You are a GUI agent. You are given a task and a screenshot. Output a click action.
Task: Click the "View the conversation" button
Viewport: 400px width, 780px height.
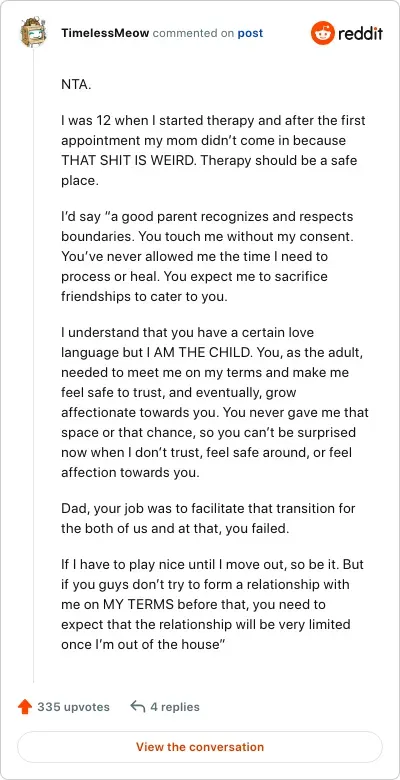[x=200, y=747]
